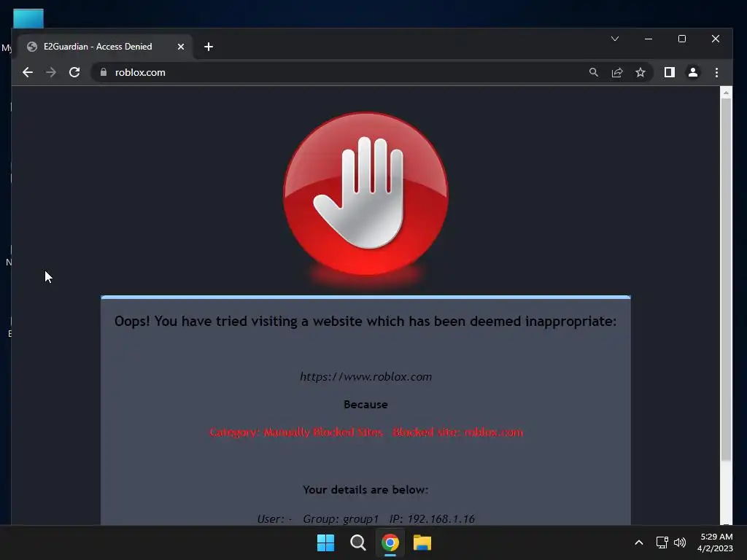Maximize the Chrome window
This screenshot has height=560, width=747.
682,39
